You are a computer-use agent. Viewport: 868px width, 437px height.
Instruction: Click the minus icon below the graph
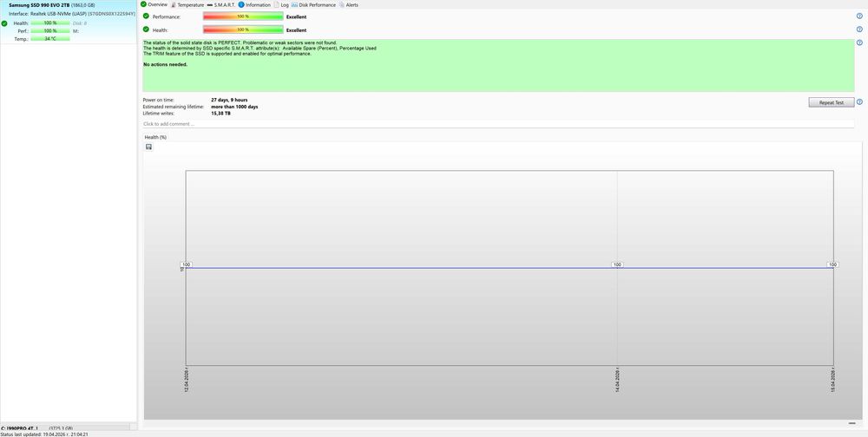(x=852, y=423)
